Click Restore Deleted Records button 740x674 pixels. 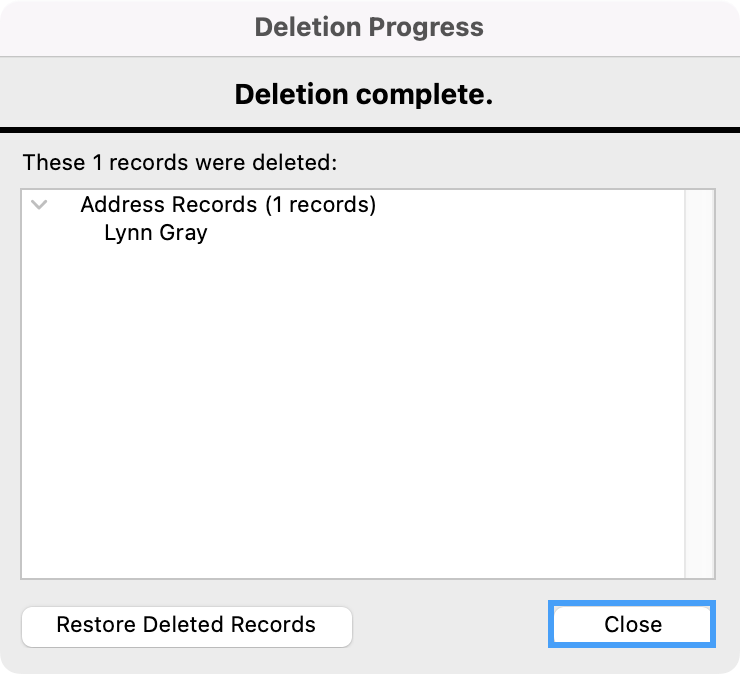point(186,625)
